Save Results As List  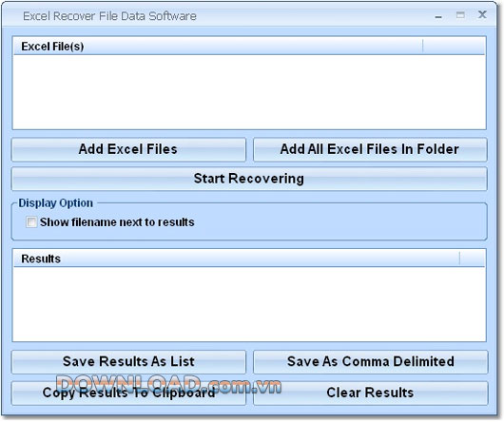(128, 361)
